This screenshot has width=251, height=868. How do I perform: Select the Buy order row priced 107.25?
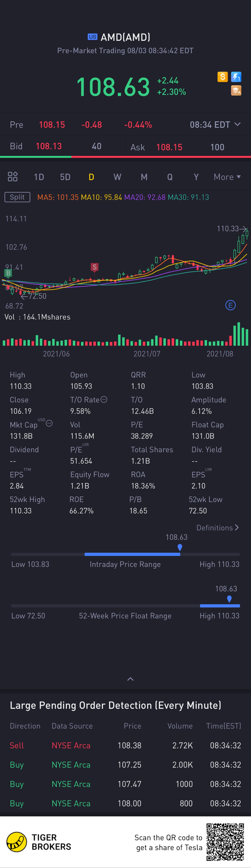point(125,765)
